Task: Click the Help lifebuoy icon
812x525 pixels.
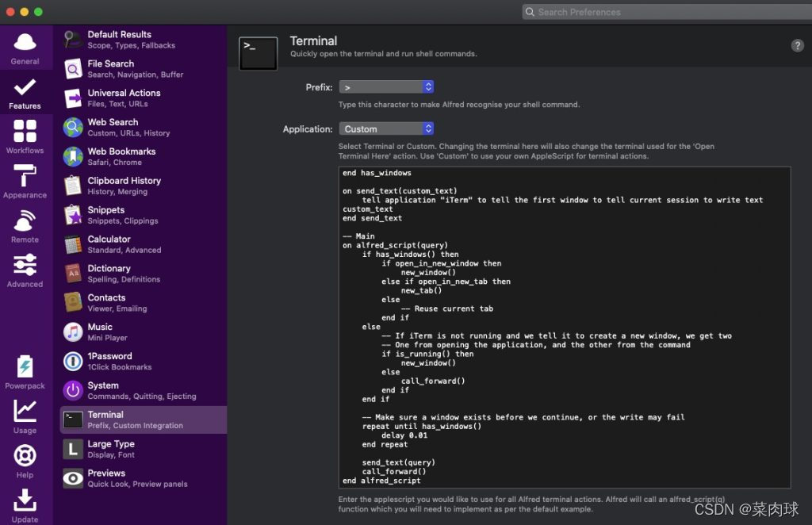Action: [25, 456]
